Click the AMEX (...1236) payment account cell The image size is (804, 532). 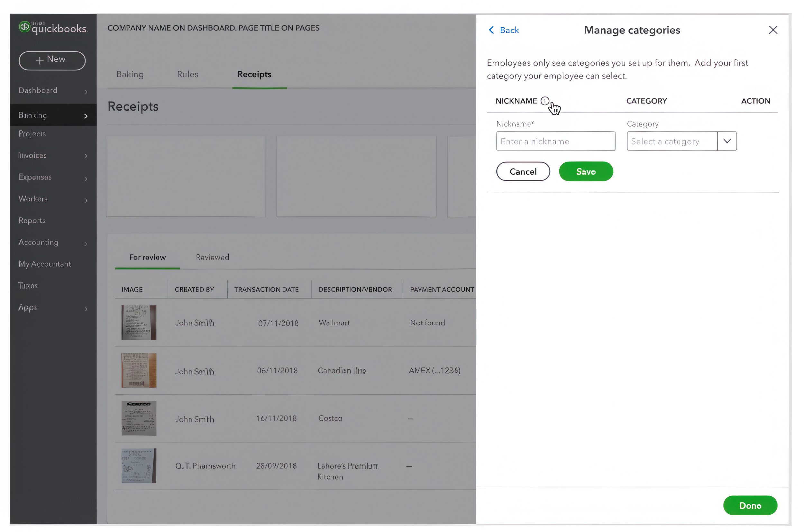pos(434,371)
